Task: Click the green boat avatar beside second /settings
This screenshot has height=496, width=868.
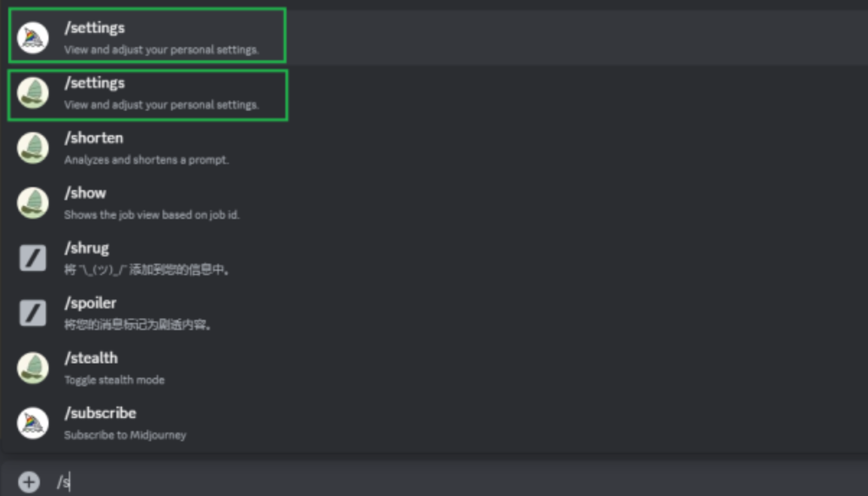Action: coord(33,92)
